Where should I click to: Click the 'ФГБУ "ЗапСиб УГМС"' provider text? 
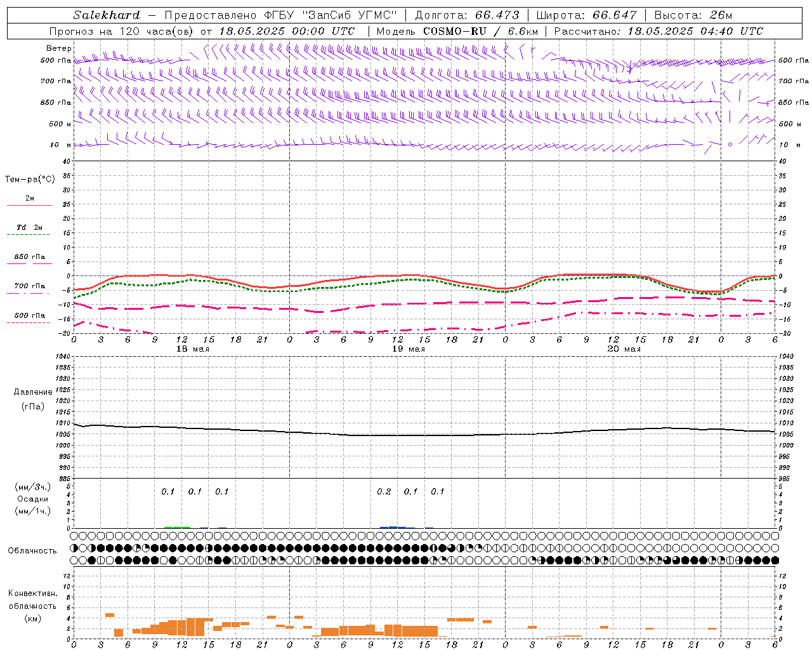point(330,15)
